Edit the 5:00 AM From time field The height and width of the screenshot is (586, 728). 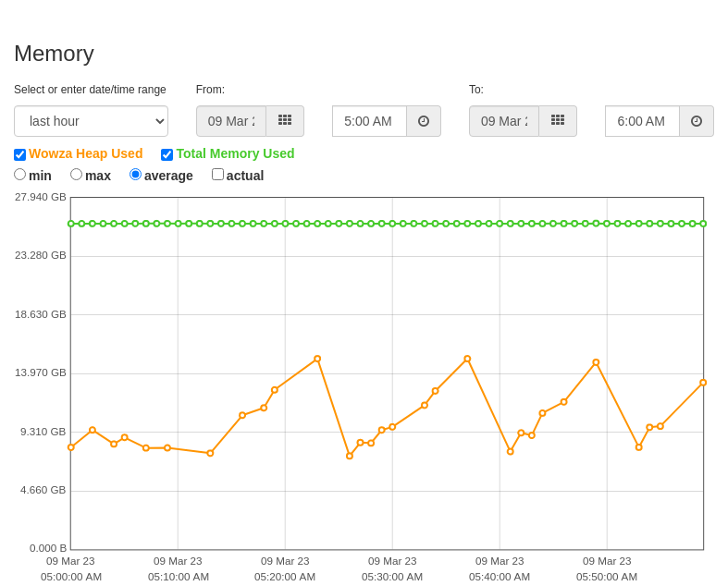(370, 121)
